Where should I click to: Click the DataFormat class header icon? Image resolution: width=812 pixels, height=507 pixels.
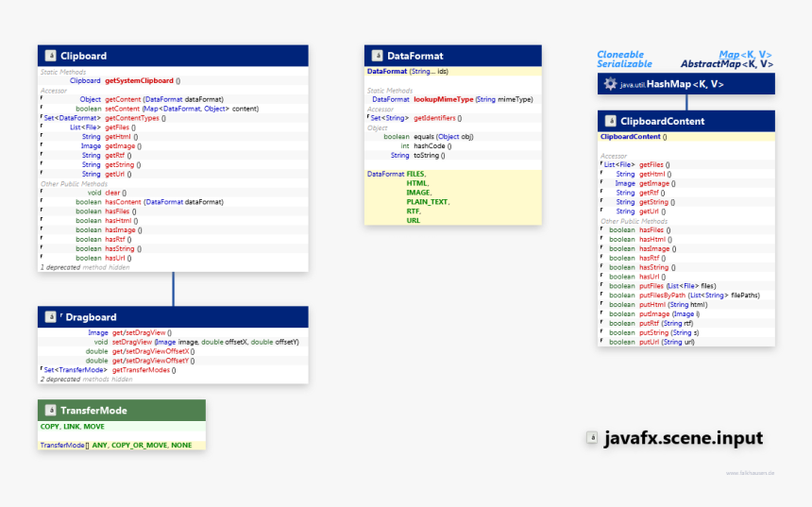[x=377, y=56]
